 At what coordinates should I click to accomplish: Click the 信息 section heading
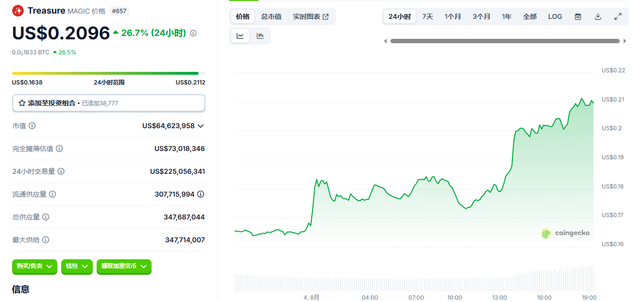pyautogui.click(x=21, y=289)
